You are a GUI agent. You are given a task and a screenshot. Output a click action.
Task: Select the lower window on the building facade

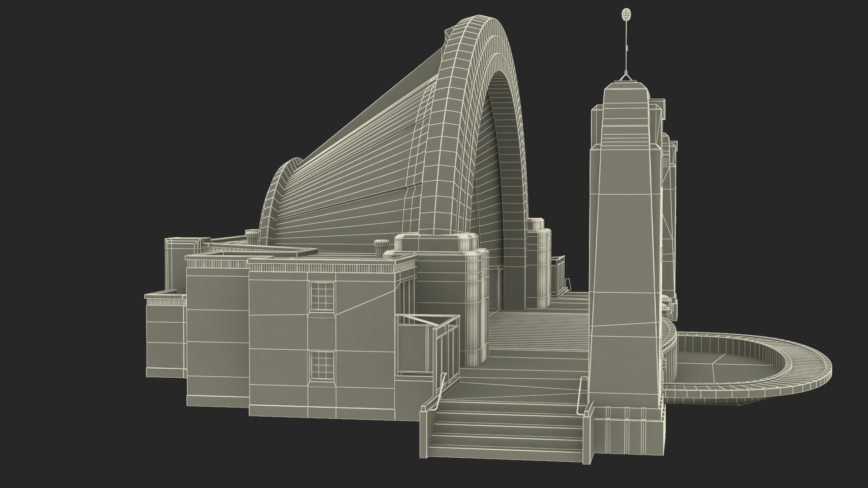321,365
